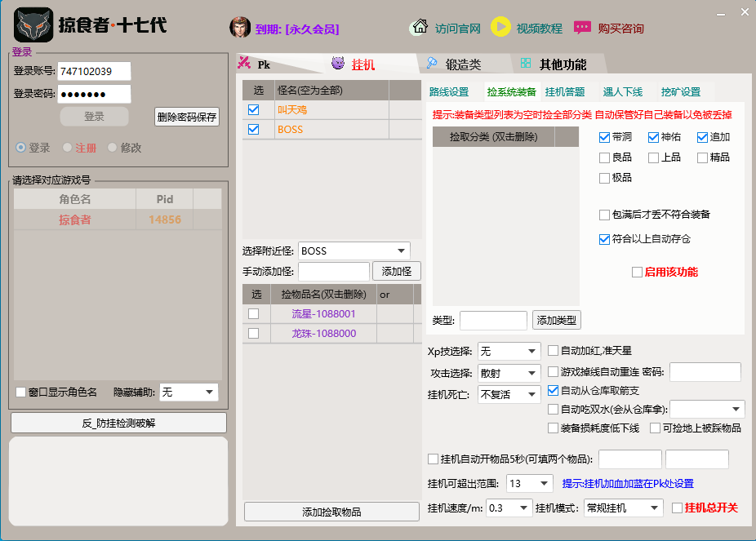Click the wolf logo in the title bar
Viewport: 756px width, 541px height.
pyautogui.click(x=33, y=24)
